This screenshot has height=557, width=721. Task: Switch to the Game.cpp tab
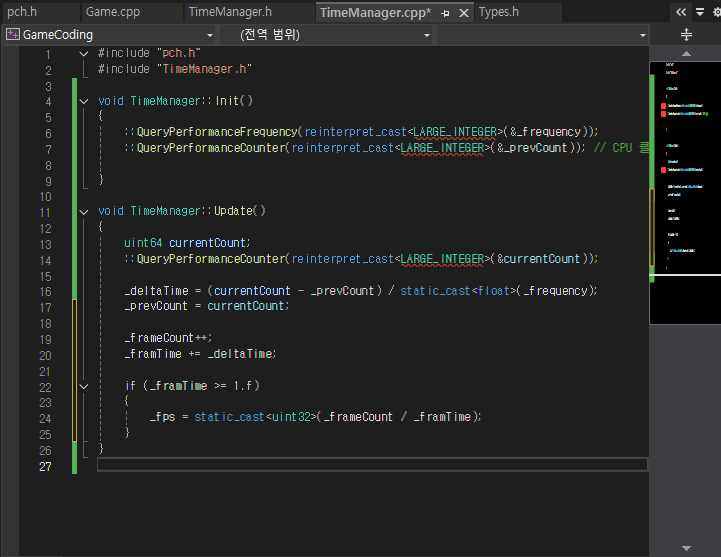tap(113, 11)
